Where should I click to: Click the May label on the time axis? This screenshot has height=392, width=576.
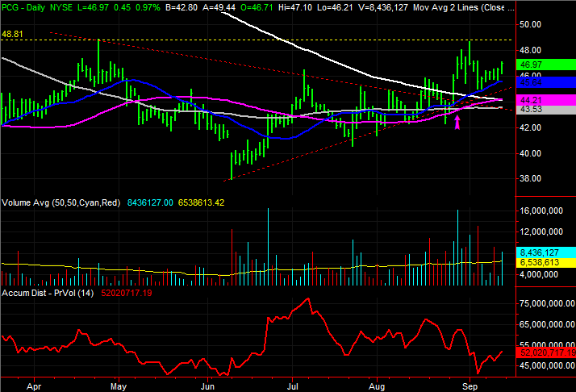119,386
